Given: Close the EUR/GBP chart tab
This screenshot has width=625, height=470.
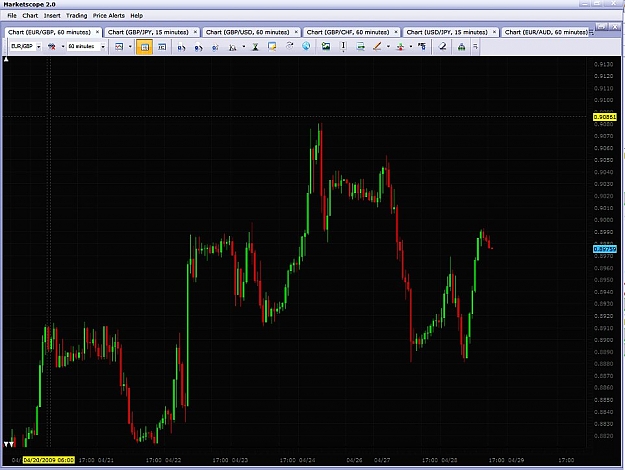Looking at the screenshot, I should 97,32.
